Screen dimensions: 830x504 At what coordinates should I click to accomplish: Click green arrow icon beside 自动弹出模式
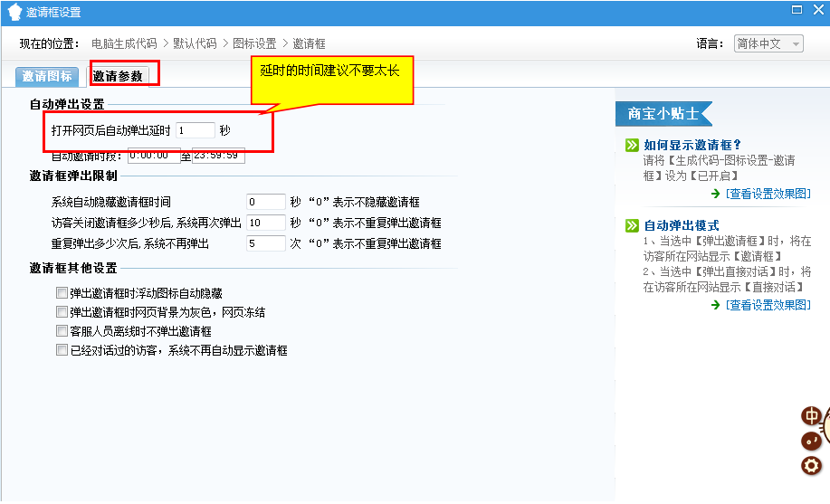pyautogui.click(x=632, y=225)
